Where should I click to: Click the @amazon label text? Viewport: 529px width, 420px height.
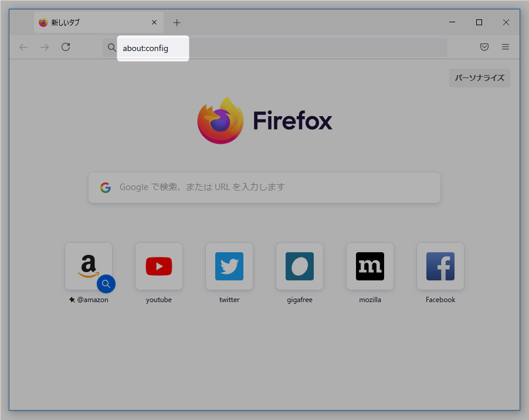93,300
